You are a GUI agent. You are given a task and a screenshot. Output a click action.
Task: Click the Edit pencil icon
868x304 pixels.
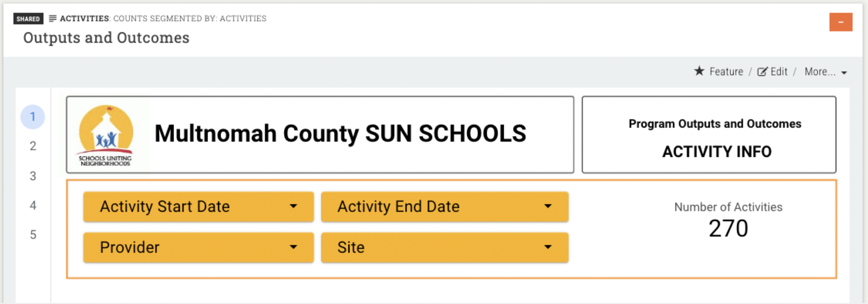pyautogui.click(x=762, y=72)
